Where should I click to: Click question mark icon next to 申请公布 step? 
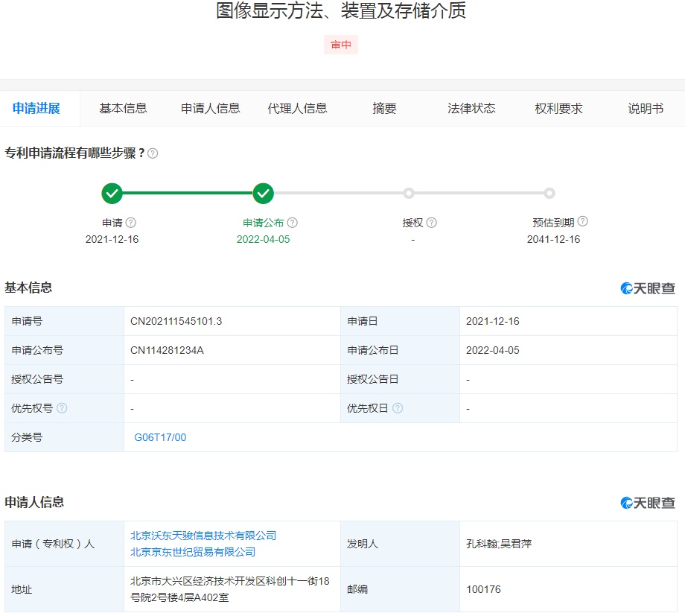[x=293, y=223]
